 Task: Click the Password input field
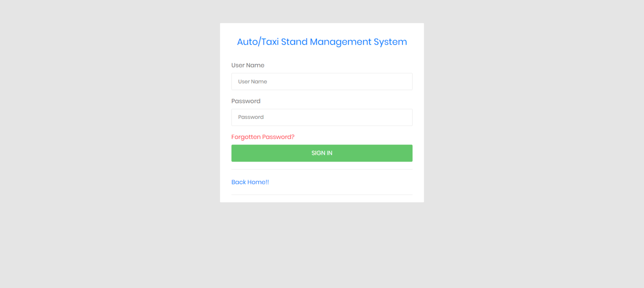(322, 117)
